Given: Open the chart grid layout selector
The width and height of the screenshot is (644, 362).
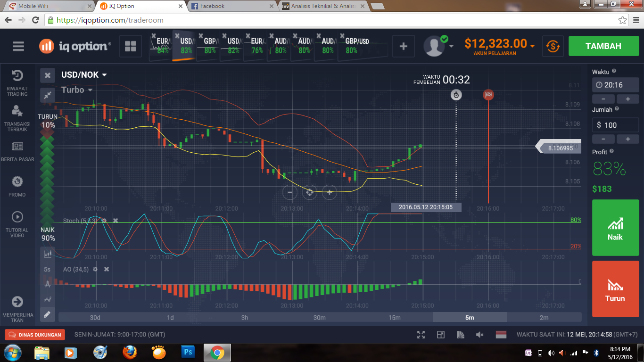Looking at the screenshot, I should pos(131,46).
